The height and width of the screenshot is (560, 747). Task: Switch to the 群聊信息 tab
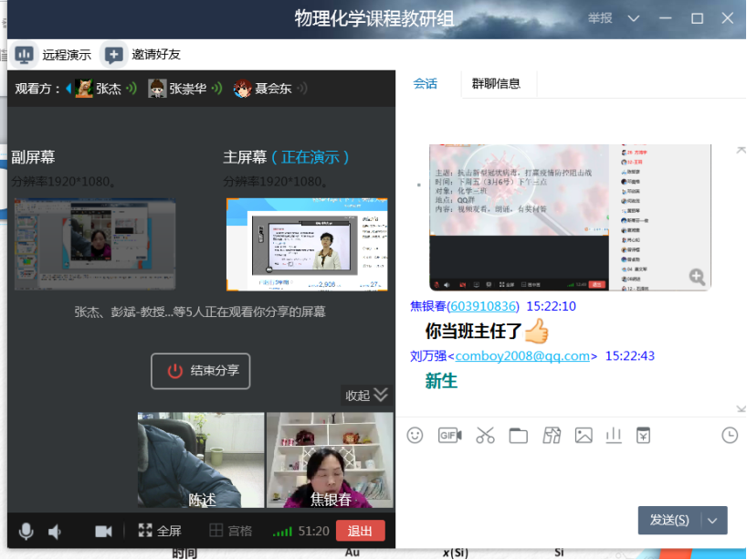pyautogui.click(x=497, y=81)
